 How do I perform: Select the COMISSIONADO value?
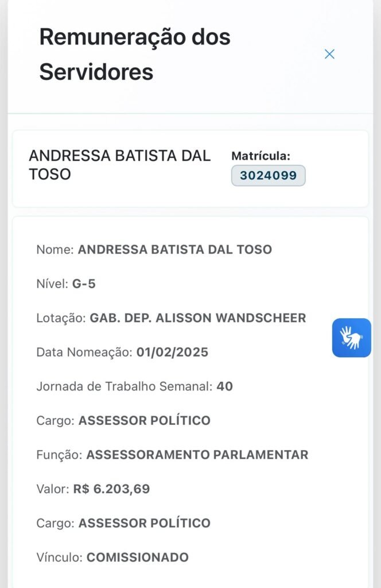click(137, 557)
